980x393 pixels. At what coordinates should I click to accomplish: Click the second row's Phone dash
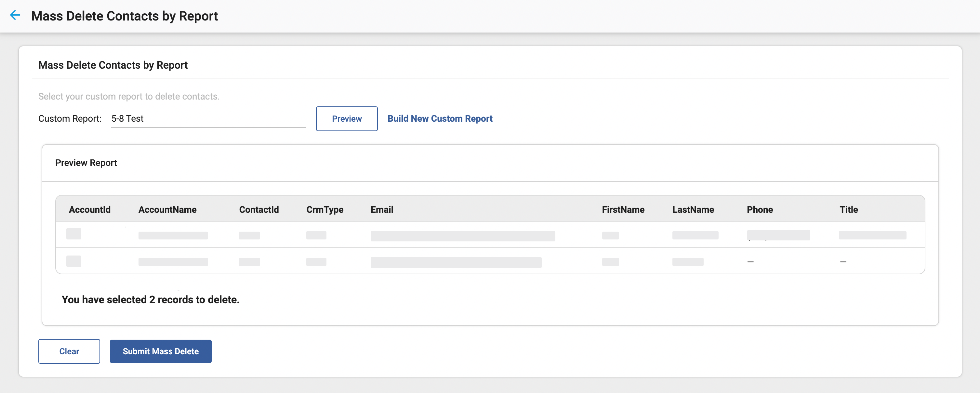click(750, 262)
